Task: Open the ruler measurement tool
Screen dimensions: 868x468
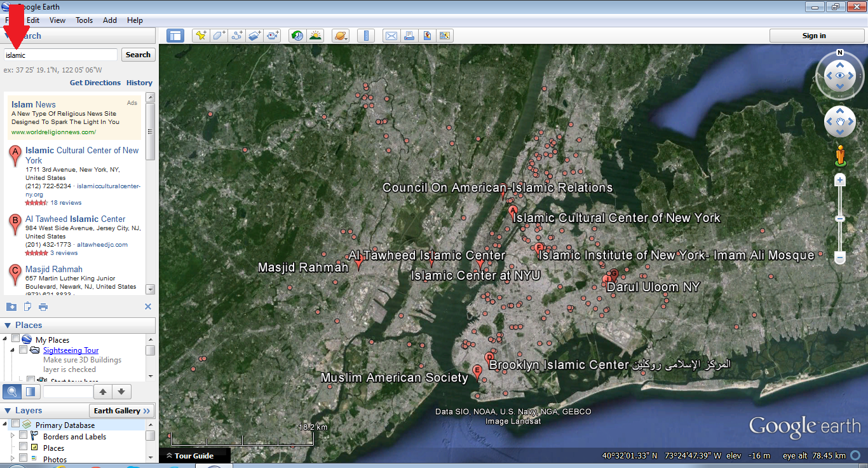Action: tap(365, 36)
